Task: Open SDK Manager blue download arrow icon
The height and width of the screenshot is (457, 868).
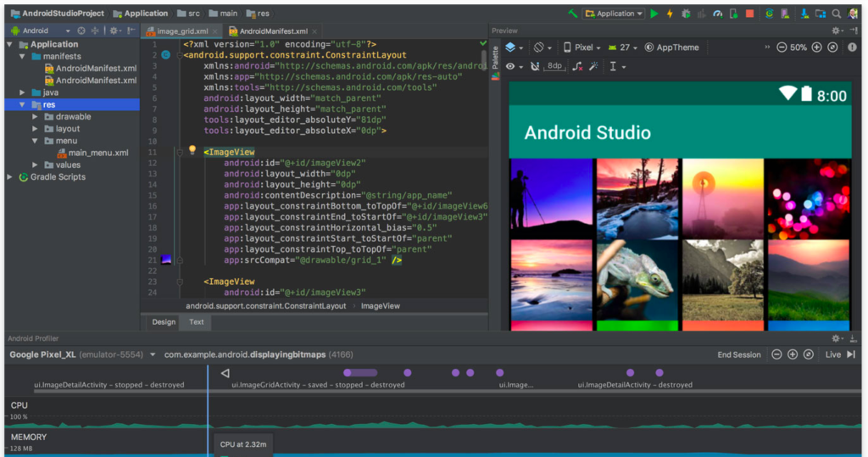Action: pyautogui.click(x=804, y=14)
